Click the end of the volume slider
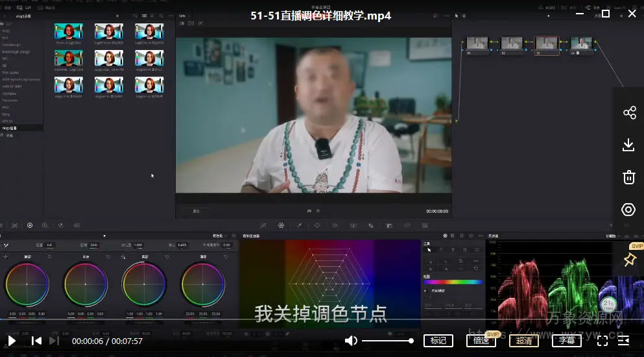 [411, 341]
